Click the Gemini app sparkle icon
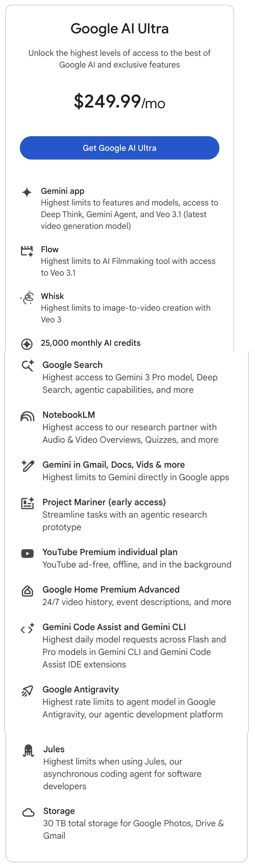Screen dimensions: 255x868 coord(27,192)
